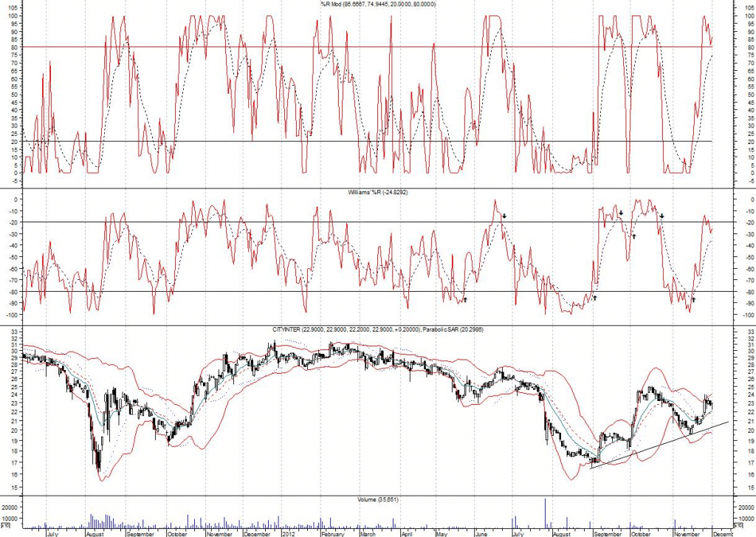Viewport: 756px width, 537px height.
Task: Select the February label on the date axis
Action: [329, 531]
